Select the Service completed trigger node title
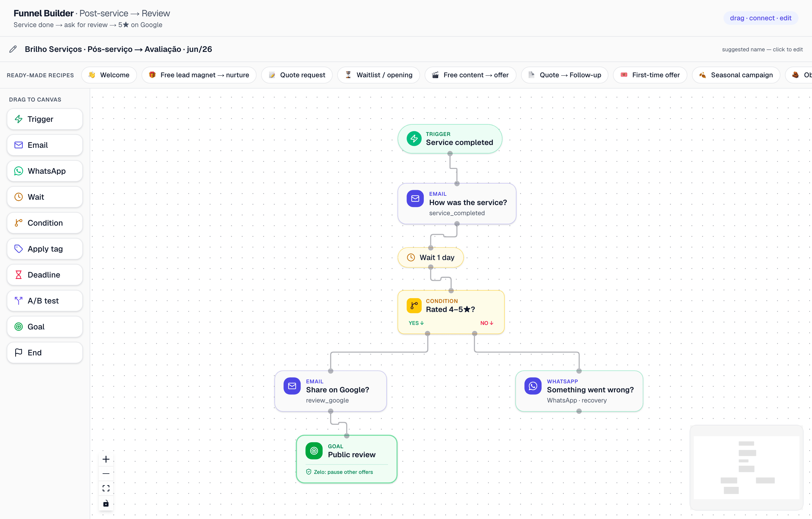Viewport: 812px width, 519px height. pyautogui.click(x=459, y=142)
